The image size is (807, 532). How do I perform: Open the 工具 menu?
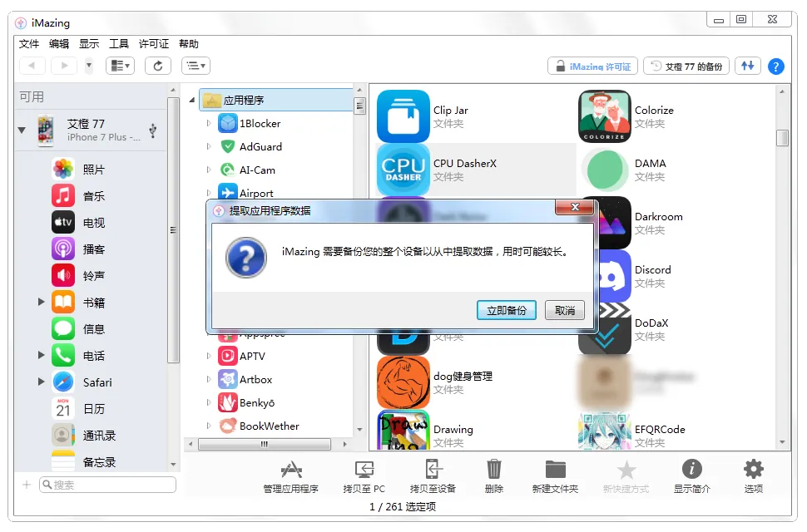click(119, 44)
